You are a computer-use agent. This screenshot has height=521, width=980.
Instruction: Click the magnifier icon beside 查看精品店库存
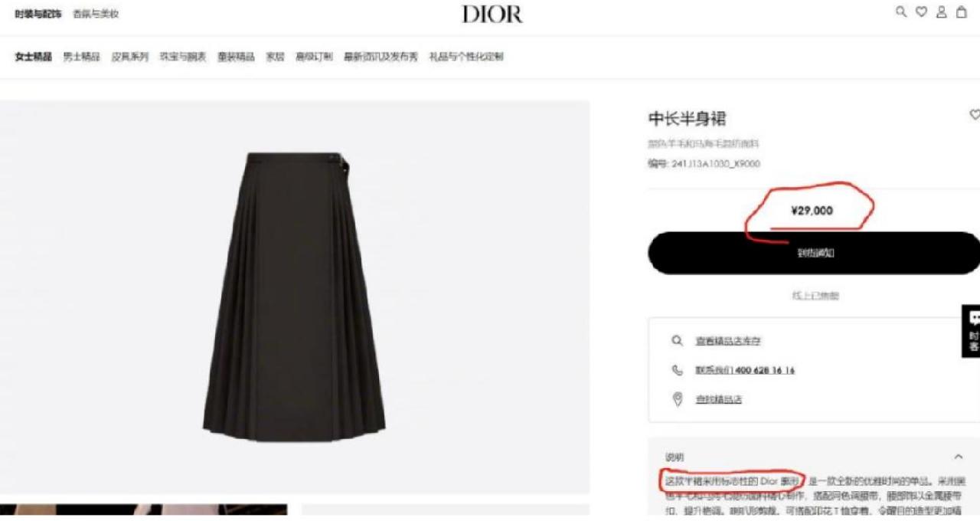click(677, 341)
